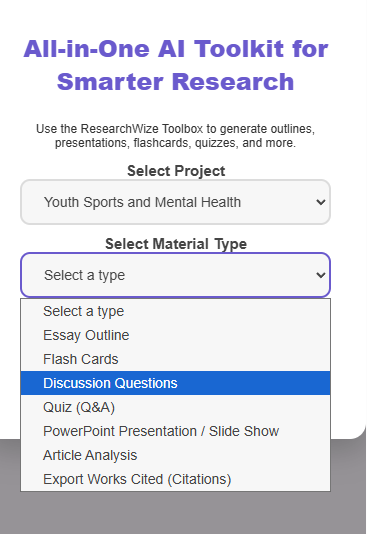Click the chevron arrow on the project selector
The image size is (367, 534).
coord(320,202)
